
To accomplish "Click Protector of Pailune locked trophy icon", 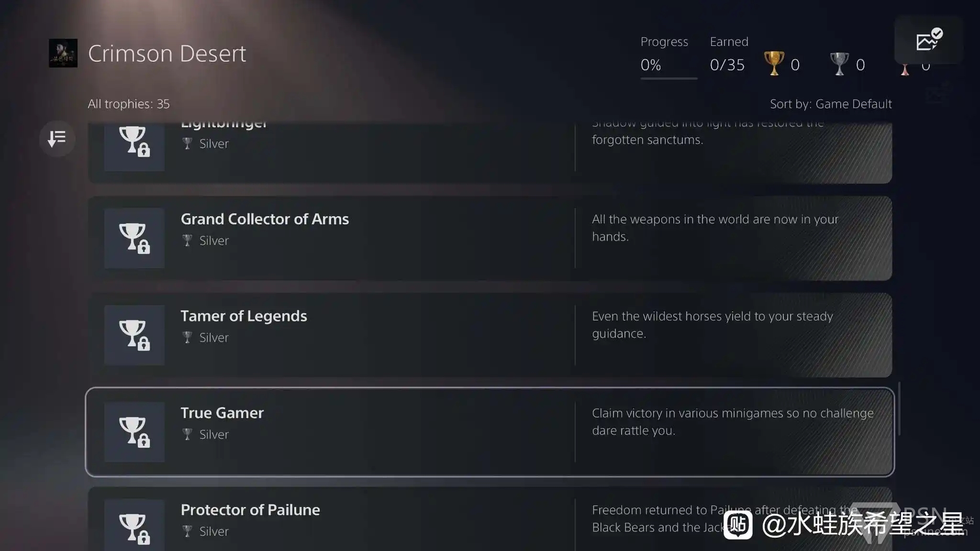I will [134, 526].
